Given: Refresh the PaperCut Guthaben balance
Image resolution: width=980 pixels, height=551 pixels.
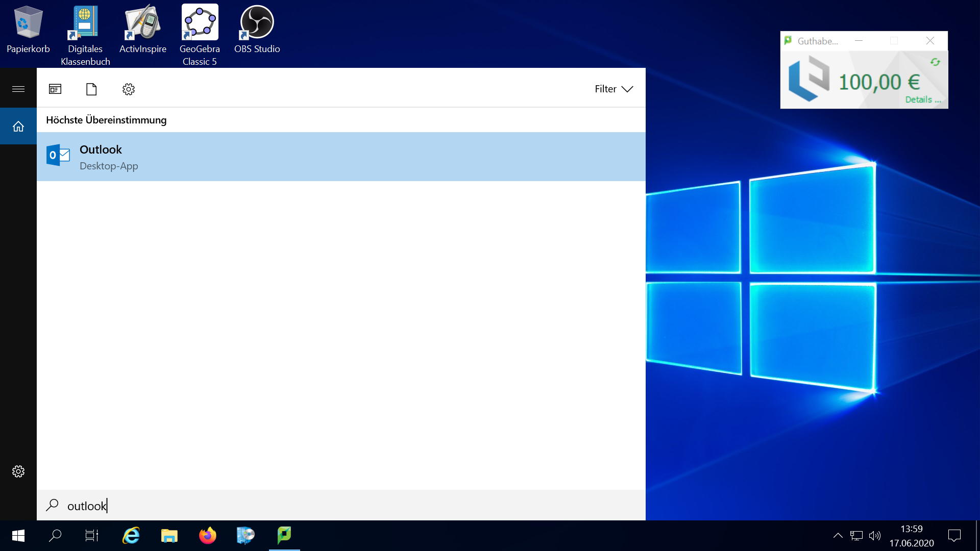Looking at the screenshot, I should 936,62.
